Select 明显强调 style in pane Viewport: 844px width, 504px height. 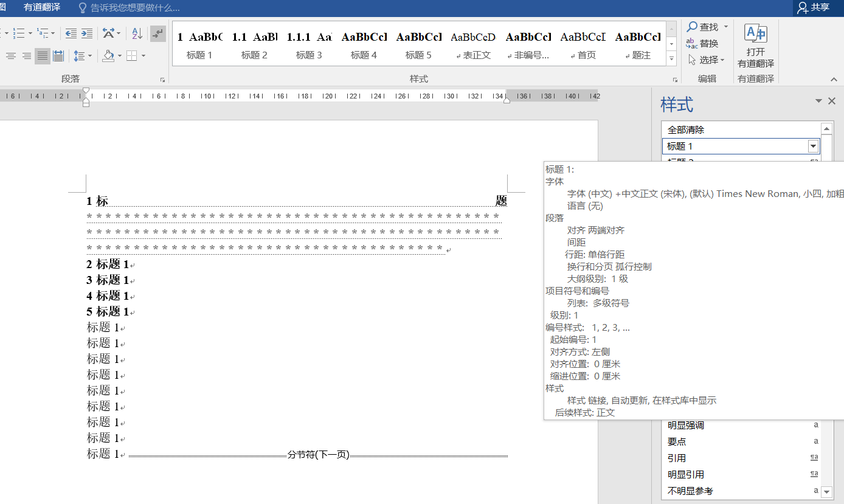(741, 426)
